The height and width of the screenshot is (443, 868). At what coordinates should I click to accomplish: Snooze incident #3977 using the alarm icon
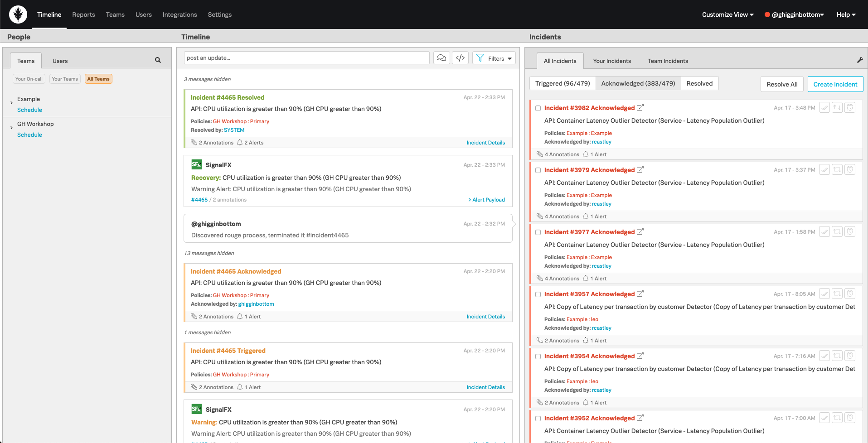pyautogui.click(x=850, y=231)
